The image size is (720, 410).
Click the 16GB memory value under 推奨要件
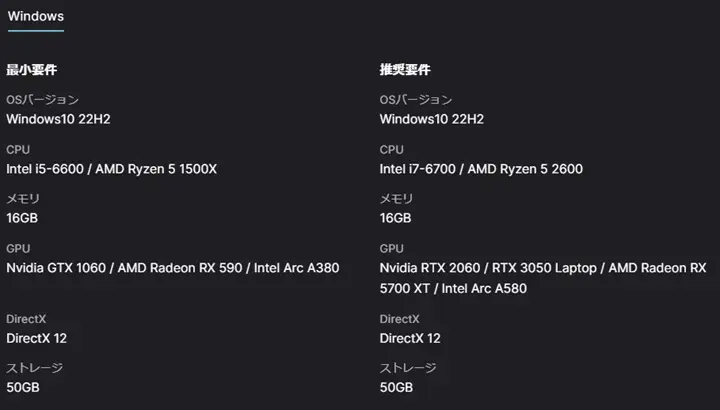tap(396, 218)
